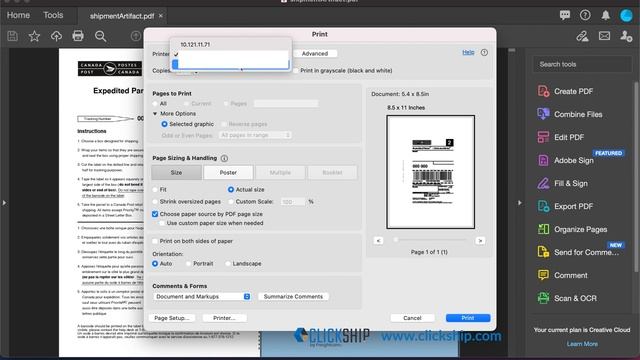Open the notifications bell
Screen dimensions: 640x360
pyautogui.click(x=605, y=16)
